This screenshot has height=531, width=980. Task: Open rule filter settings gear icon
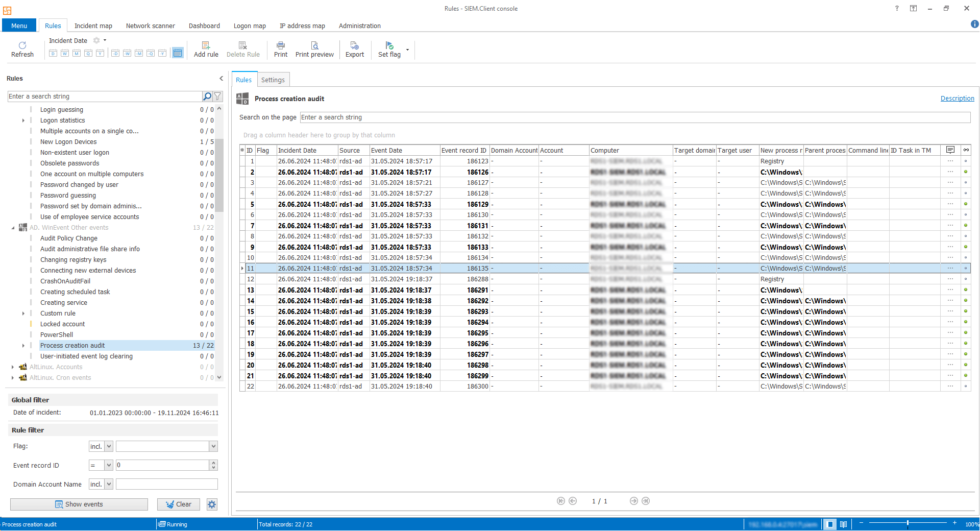coord(212,504)
